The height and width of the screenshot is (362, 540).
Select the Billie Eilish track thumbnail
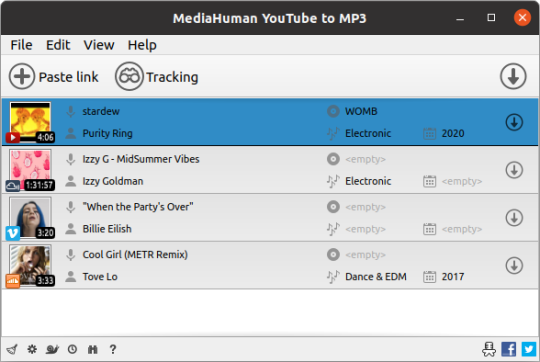point(30,217)
